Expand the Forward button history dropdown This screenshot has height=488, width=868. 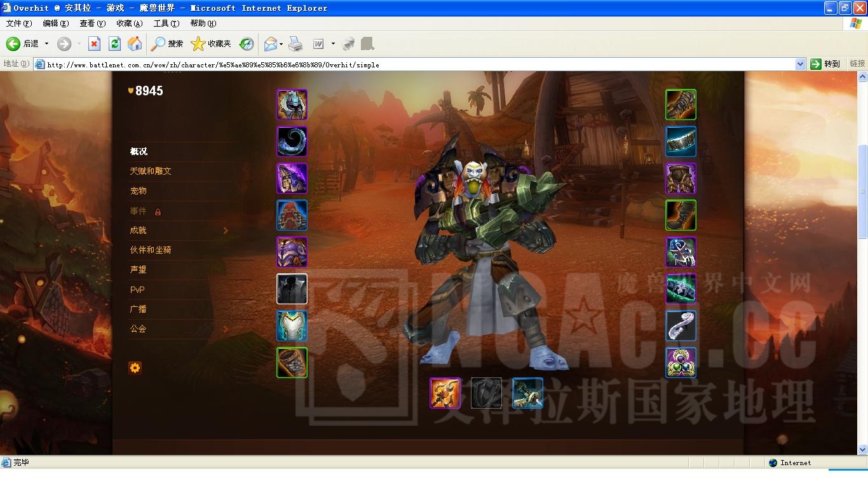click(79, 43)
